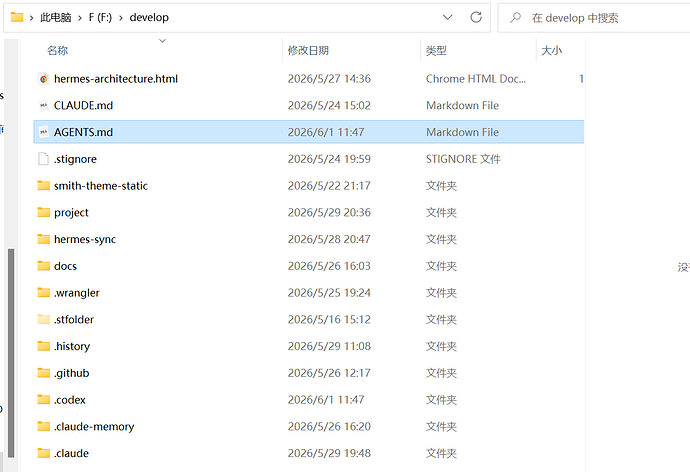
Task: Click the STIGNORE 文件 type cell
Action: pyautogui.click(x=463, y=159)
